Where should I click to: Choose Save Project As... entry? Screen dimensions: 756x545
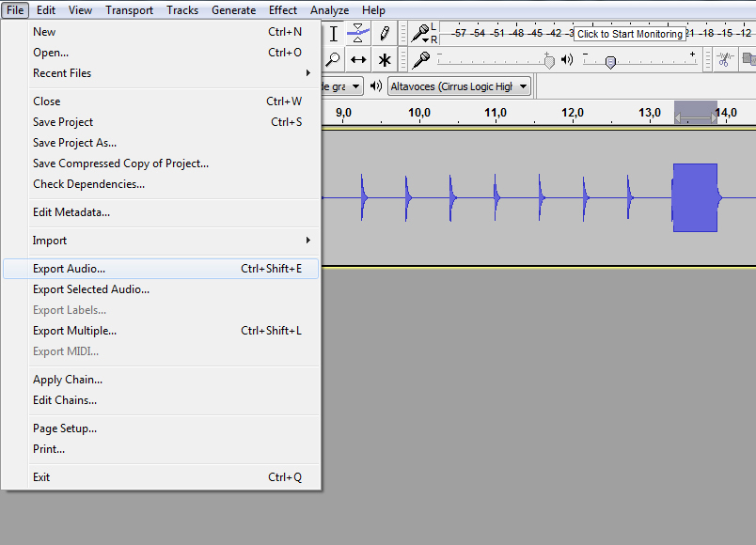coord(161,143)
